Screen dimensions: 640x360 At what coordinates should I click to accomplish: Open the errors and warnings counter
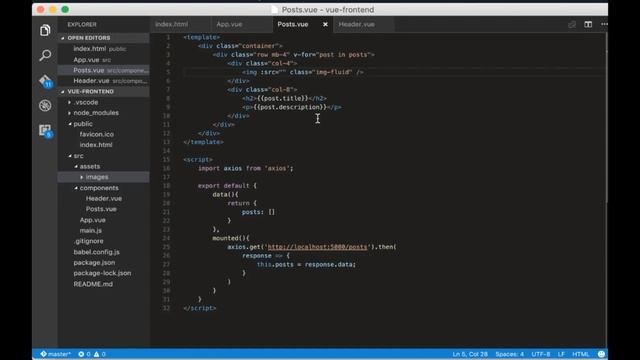(x=92, y=354)
